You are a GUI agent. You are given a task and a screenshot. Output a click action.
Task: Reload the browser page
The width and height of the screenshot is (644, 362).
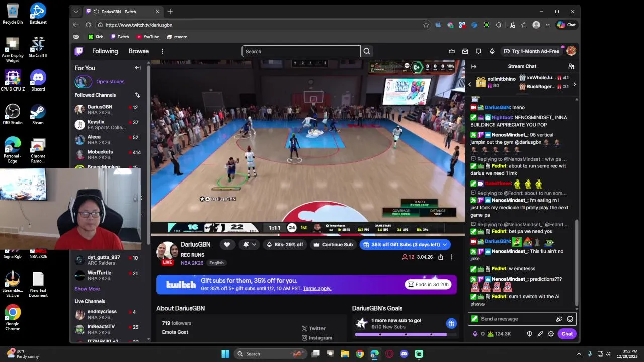(x=88, y=25)
